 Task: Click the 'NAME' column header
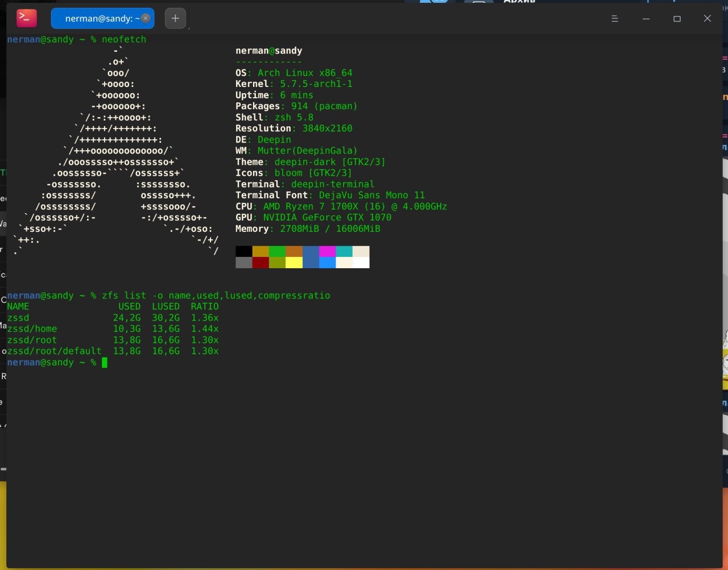[18, 306]
